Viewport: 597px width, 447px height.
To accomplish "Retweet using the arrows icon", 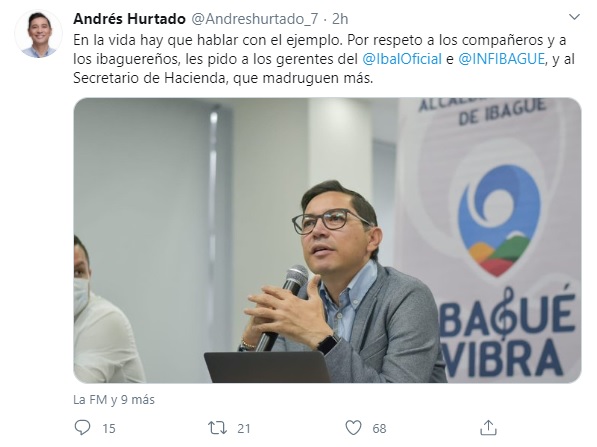I will (217, 428).
